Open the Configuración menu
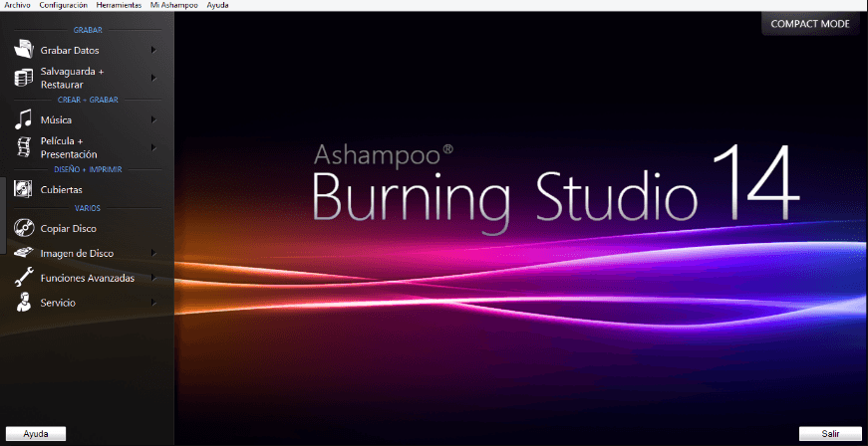Screen dimensions: 868x446 pyautogui.click(x=63, y=5)
